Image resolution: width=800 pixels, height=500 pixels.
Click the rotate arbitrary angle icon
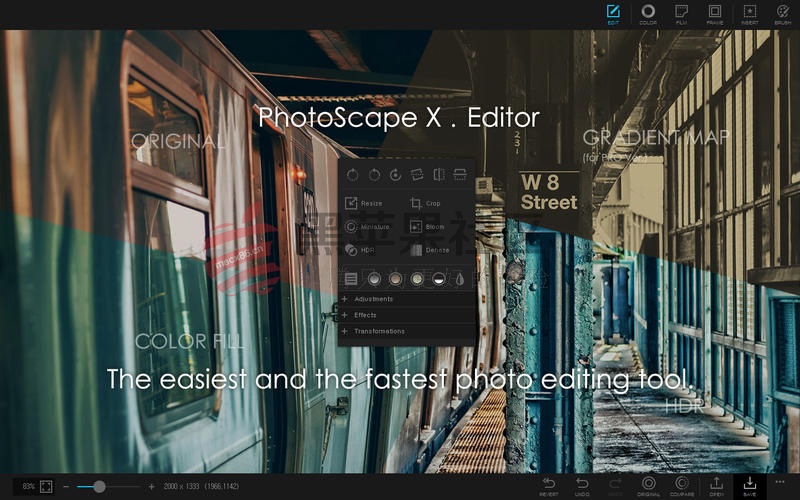point(395,175)
